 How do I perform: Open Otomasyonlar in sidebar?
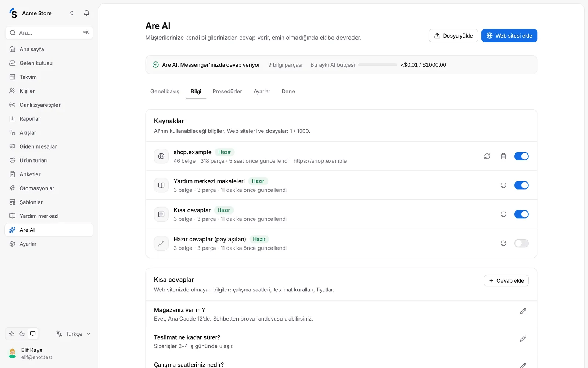tap(49, 188)
